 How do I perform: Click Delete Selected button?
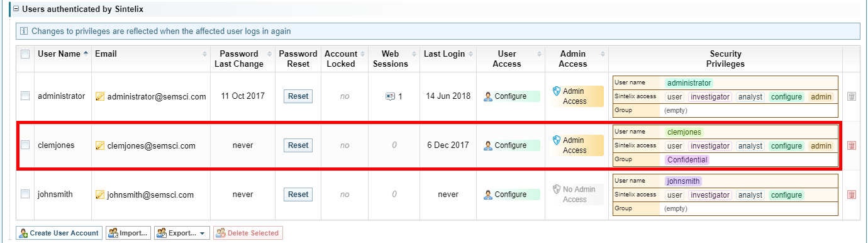248,233
